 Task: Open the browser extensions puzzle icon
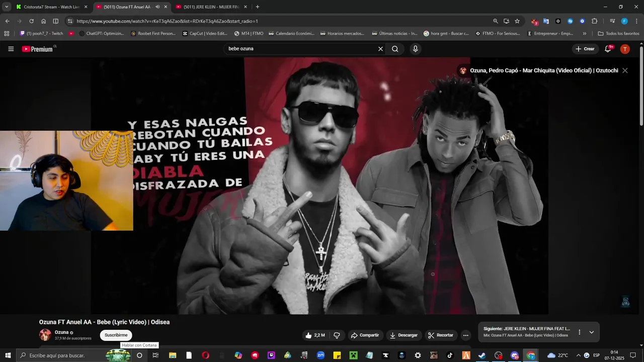coord(594,21)
